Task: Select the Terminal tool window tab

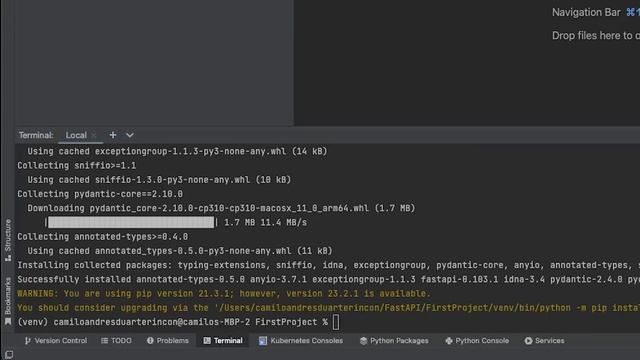Action: coord(223,340)
